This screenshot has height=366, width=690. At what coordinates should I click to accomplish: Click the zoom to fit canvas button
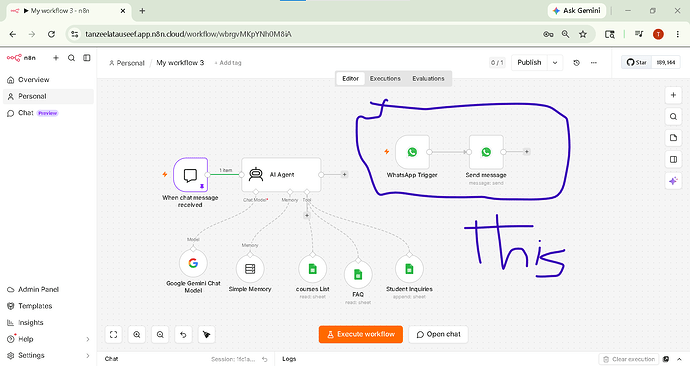[114, 334]
